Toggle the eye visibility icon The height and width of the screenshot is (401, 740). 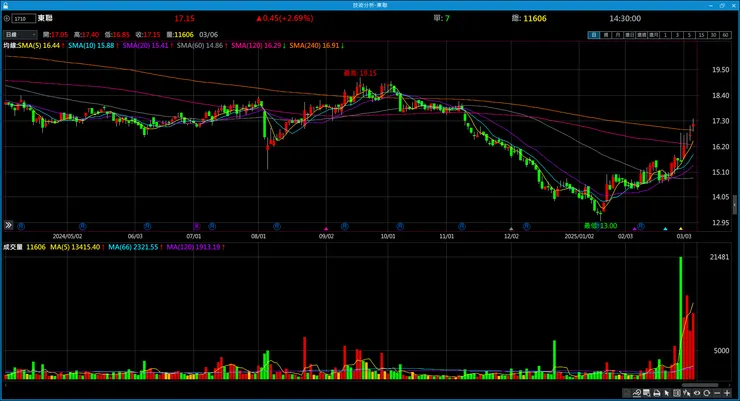tap(697, 393)
